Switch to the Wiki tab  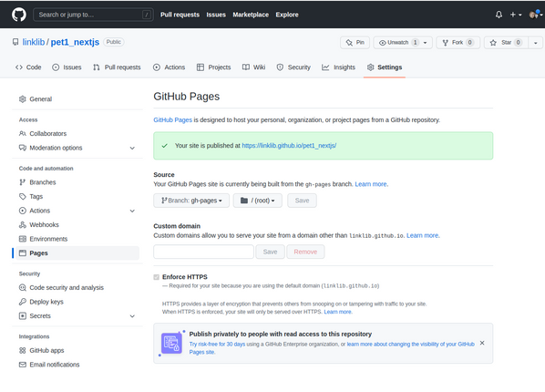253,67
